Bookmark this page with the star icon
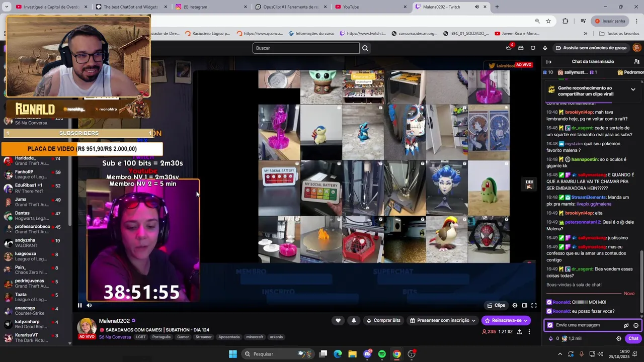The width and height of the screenshot is (644, 362). (548, 21)
